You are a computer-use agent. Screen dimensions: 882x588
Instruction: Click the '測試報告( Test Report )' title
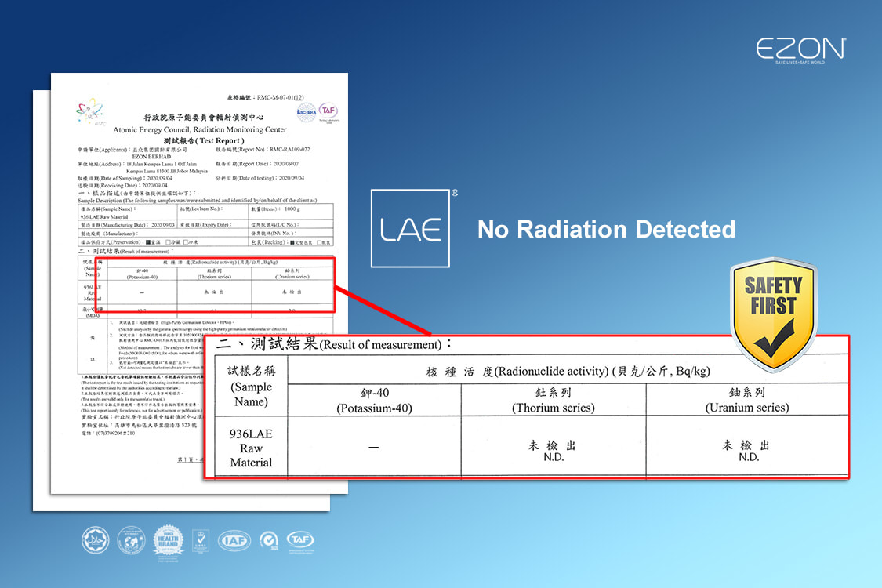[x=204, y=140]
